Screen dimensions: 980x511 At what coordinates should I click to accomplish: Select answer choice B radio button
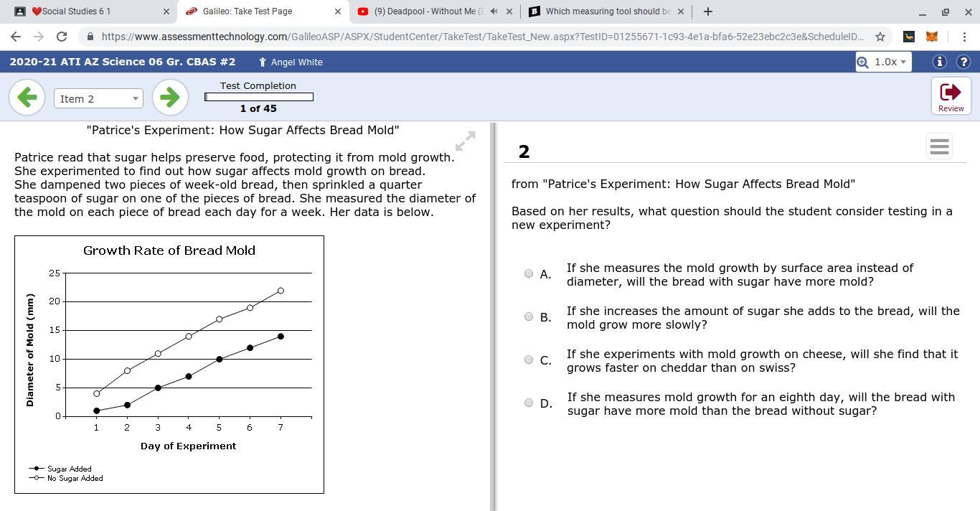pos(529,317)
